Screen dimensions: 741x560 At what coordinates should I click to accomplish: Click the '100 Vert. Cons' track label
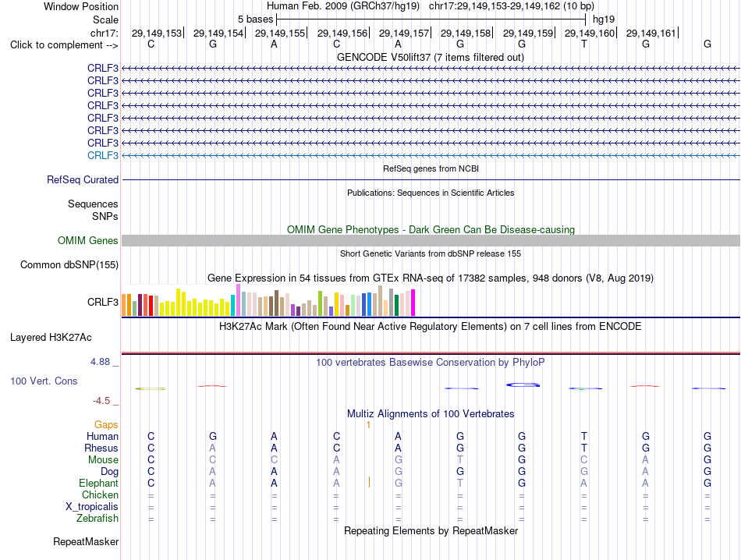point(44,381)
